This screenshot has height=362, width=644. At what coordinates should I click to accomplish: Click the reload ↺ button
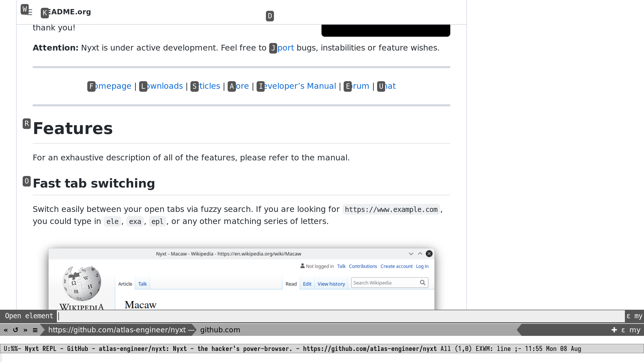16,330
